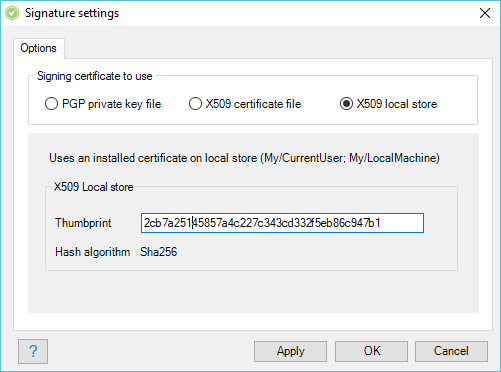The image size is (501, 372).
Task: Click into the Thumbprint input field
Action: point(282,223)
